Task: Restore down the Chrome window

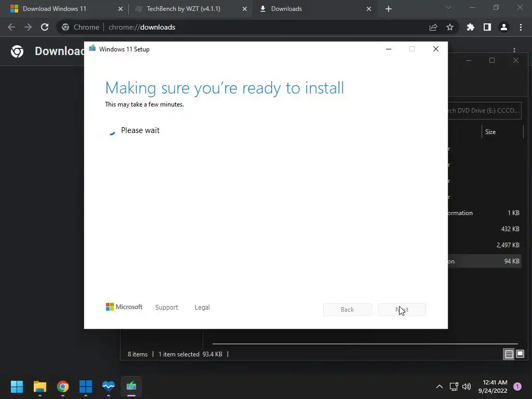Action: [496, 7]
